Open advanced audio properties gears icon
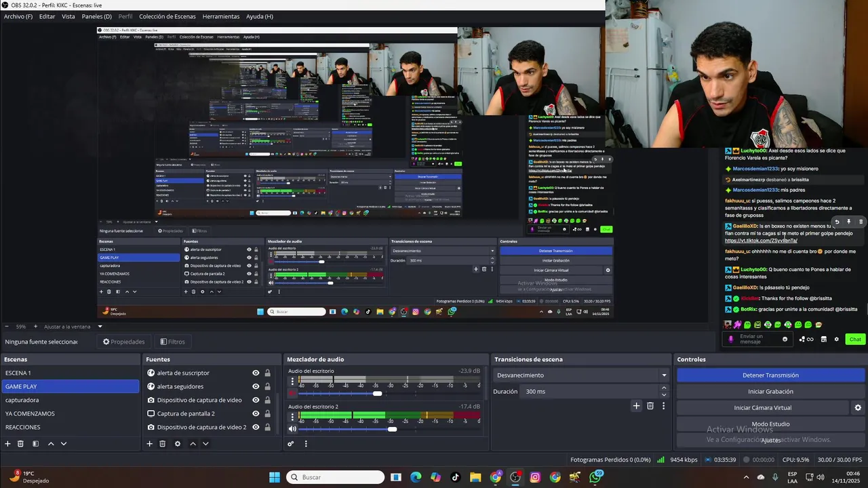 (x=290, y=444)
